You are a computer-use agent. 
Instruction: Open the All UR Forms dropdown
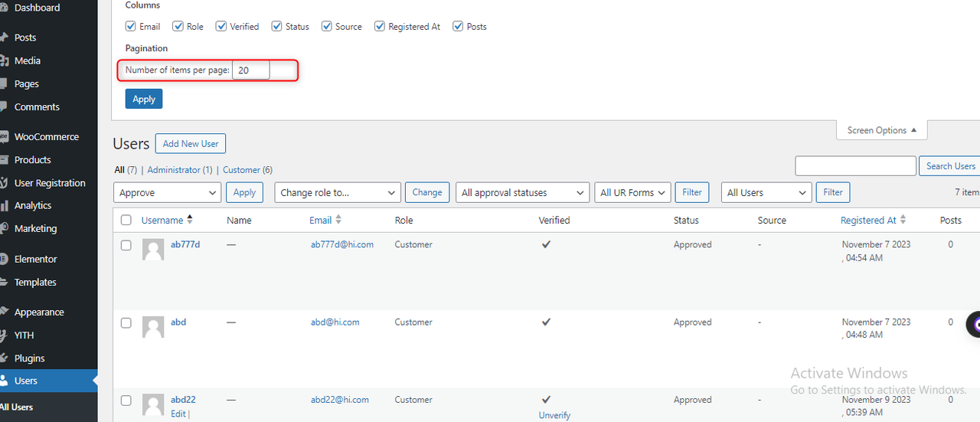click(x=632, y=193)
